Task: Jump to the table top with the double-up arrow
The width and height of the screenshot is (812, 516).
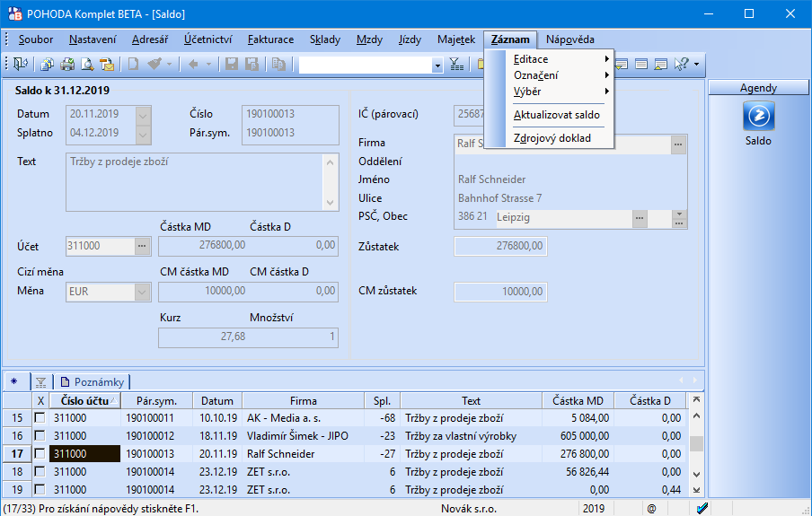Action: tap(696, 399)
